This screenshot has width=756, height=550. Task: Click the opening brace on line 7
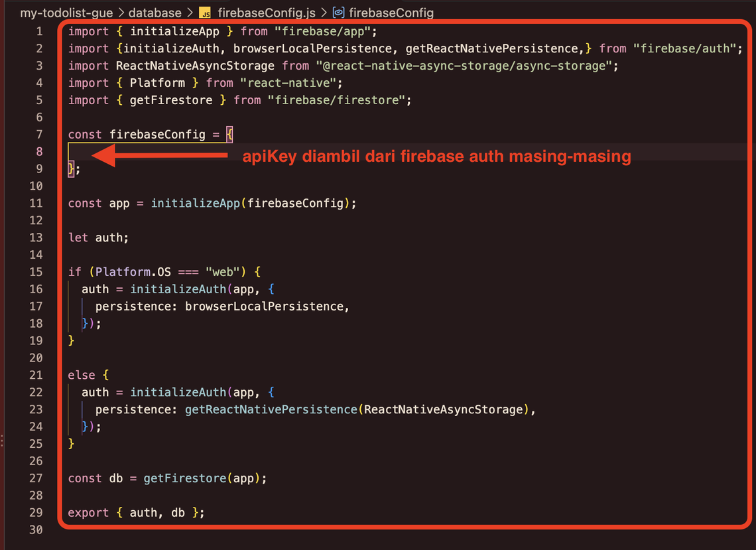point(229,135)
